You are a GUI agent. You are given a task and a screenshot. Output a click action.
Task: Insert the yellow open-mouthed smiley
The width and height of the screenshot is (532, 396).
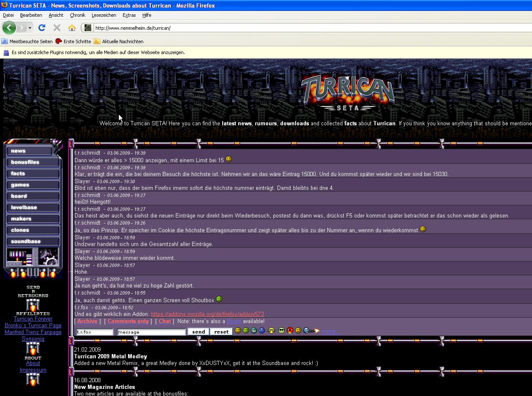tap(272, 331)
